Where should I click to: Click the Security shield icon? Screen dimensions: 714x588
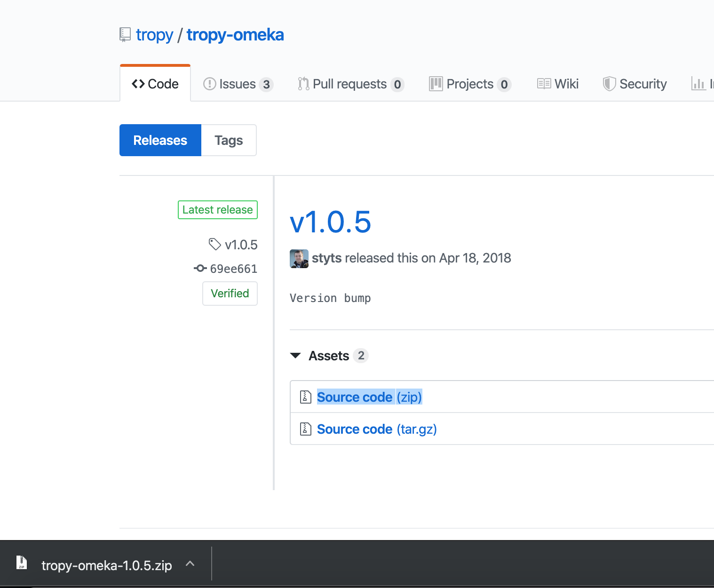(x=609, y=84)
